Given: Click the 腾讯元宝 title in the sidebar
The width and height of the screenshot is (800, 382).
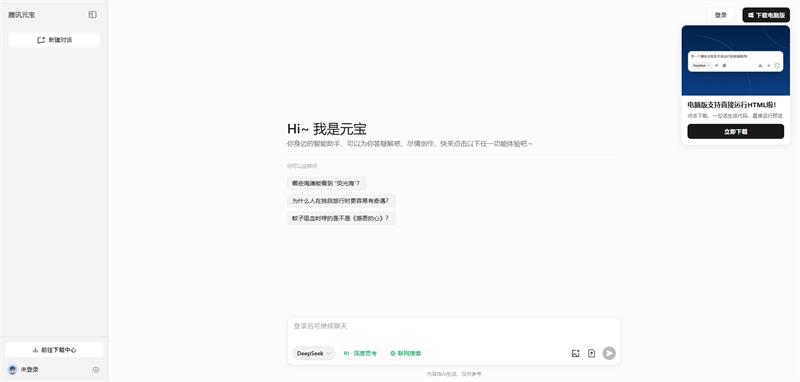Looking at the screenshot, I should 21,15.
